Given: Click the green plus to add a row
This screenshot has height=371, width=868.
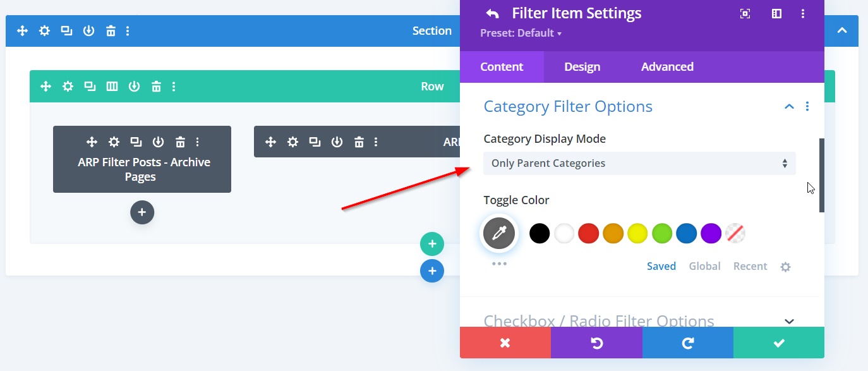Looking at the screenshot, I should click(x=432, y=244).
